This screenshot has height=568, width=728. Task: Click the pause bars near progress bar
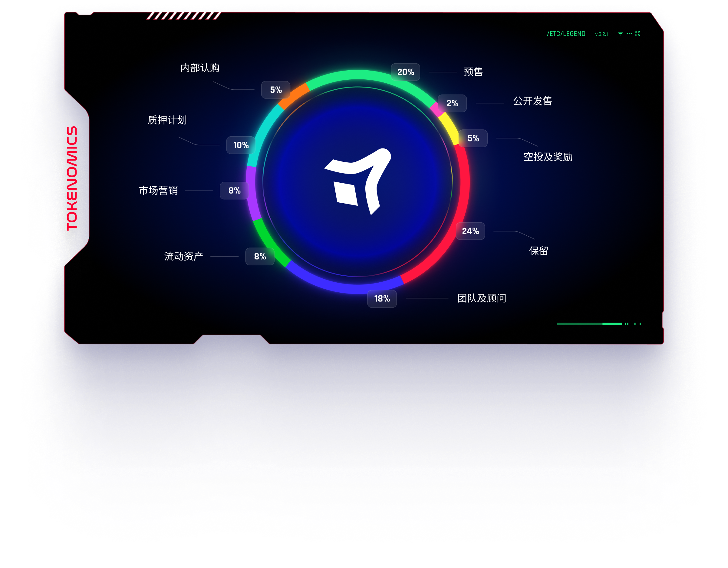(627, 324)
